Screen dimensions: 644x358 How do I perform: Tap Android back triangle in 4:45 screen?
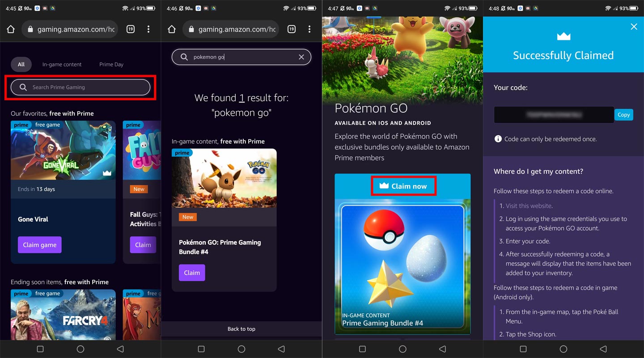120,349
